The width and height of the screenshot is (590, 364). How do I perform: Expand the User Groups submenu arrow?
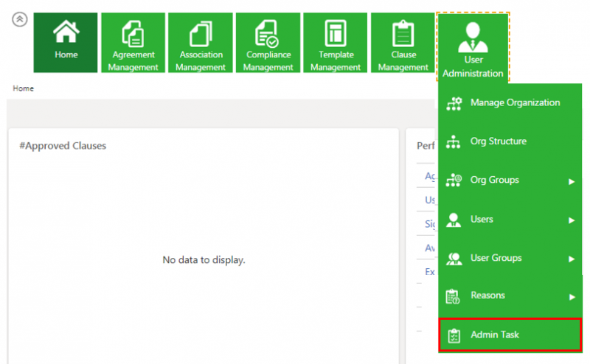coord(572,259)
